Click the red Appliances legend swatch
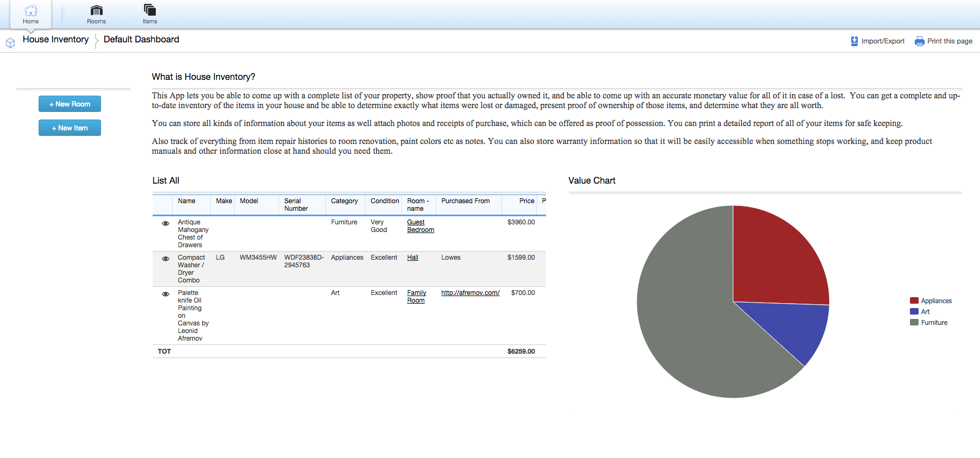 pos(914,300)
